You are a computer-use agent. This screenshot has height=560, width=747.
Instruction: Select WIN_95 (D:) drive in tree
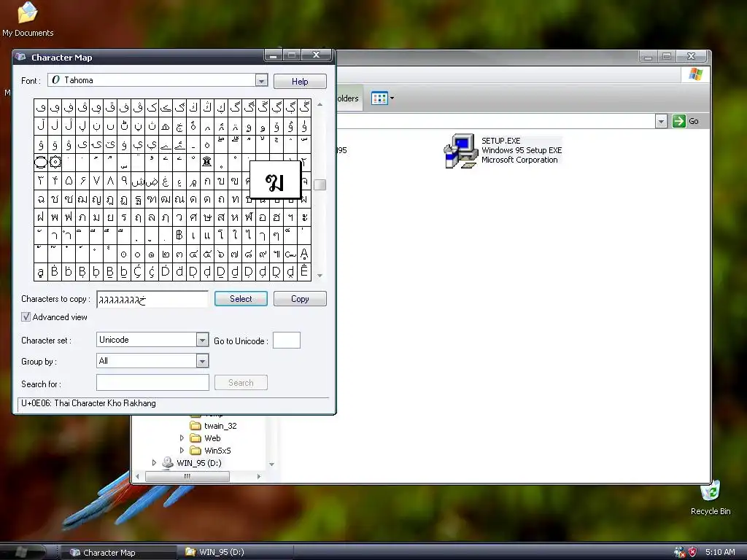192,463
